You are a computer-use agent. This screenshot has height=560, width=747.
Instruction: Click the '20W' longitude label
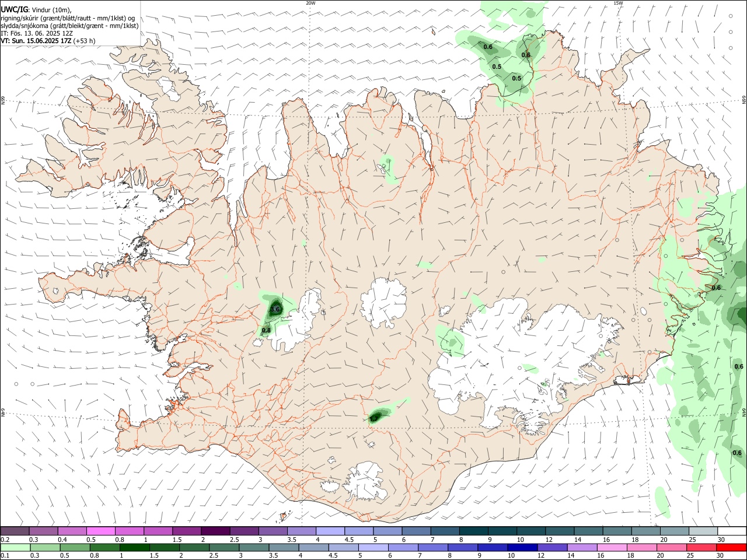(310, 3)
